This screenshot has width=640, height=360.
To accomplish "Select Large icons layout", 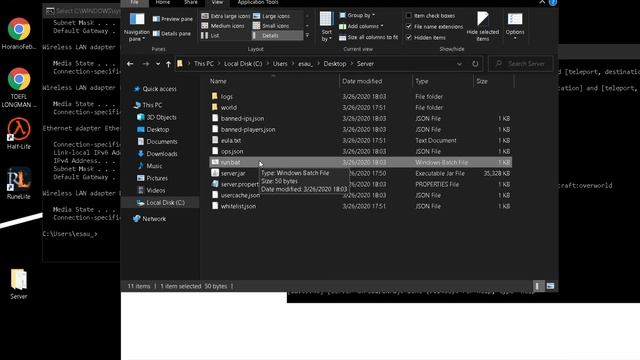I will click(271, 16).
